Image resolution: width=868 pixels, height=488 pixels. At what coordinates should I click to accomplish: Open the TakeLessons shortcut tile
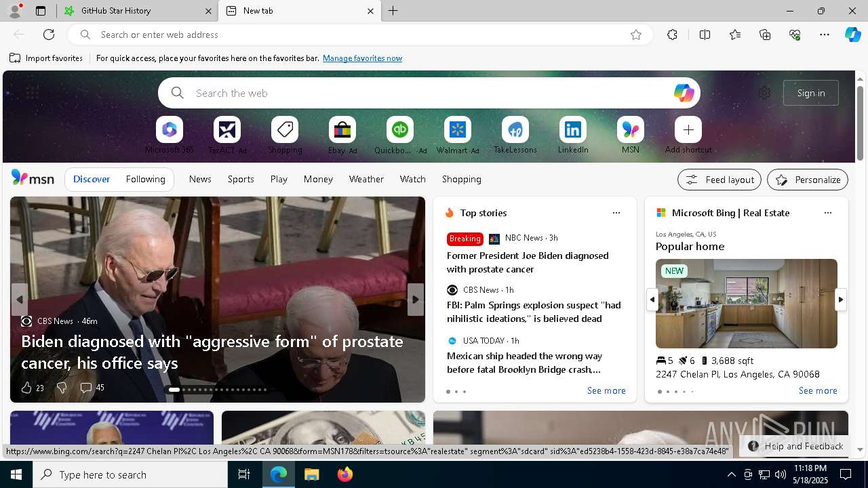click(x=515, y=129)
